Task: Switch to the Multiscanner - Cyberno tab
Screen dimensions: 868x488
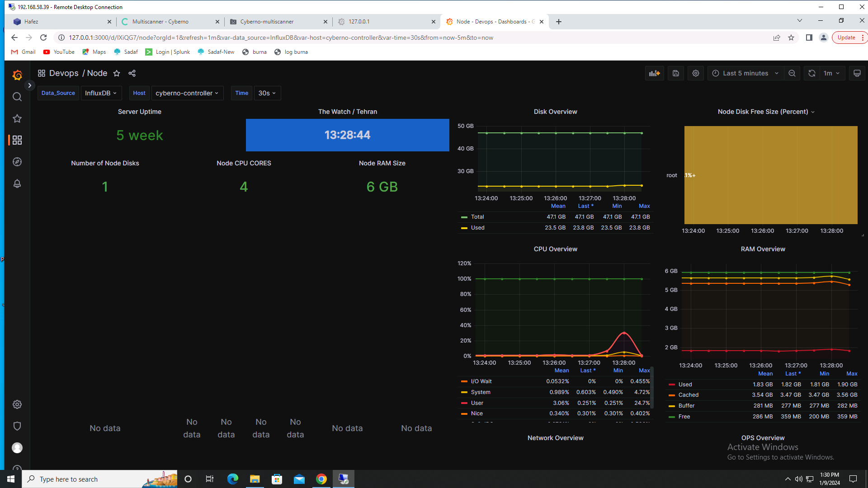Action: [x=160, y=22]
